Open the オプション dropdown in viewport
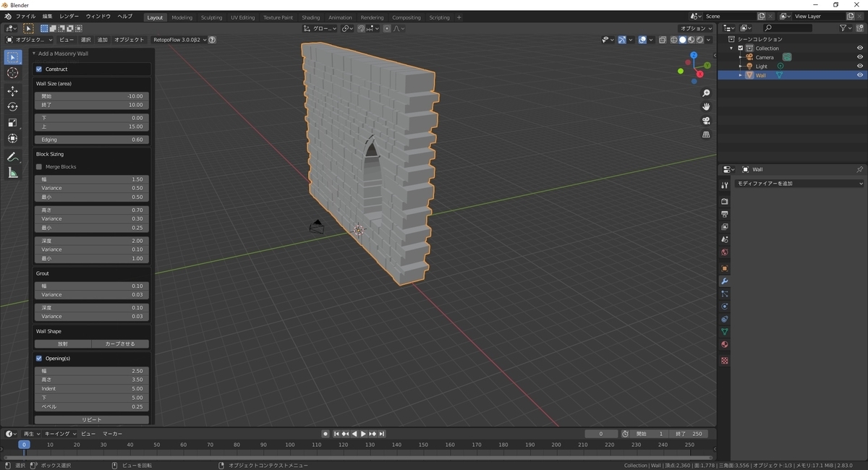 [697, 28]
